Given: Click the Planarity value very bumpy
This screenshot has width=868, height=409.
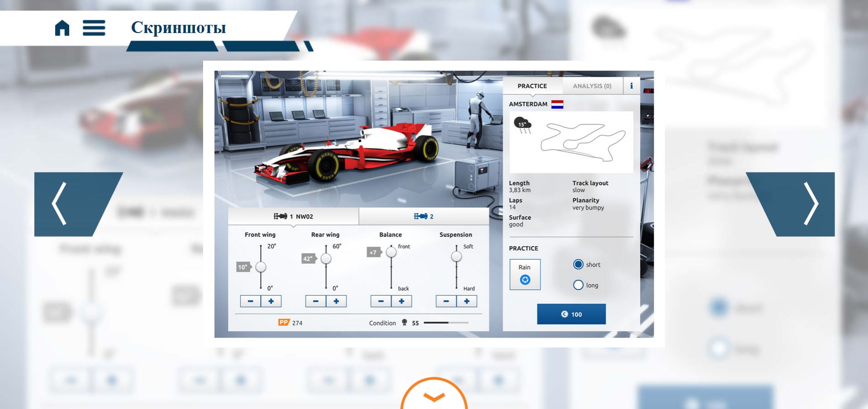Looking at the screenshot, I should pos(588,208).
